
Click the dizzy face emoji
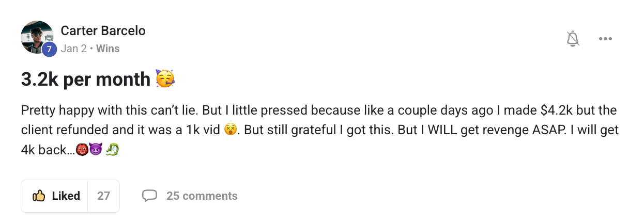[231, 131]
